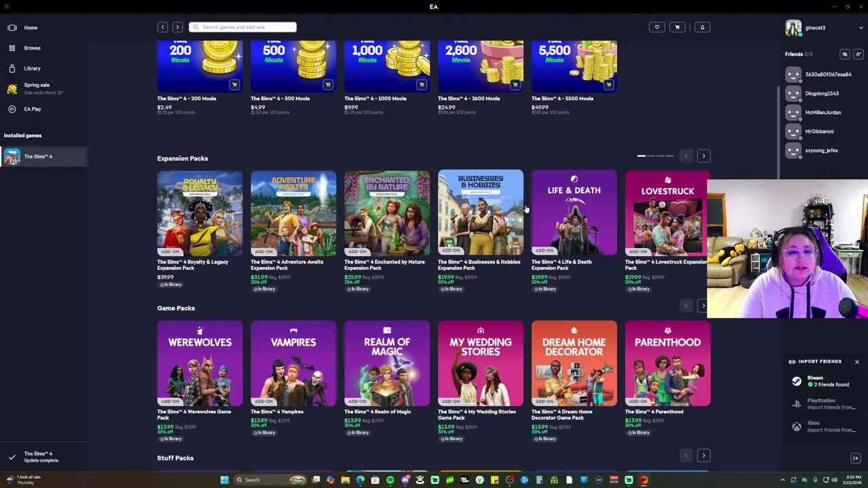This screenshot has width=868, height=488.
Task: Click the Xbox icon in Import Friends
Action: tap(797, 426)
